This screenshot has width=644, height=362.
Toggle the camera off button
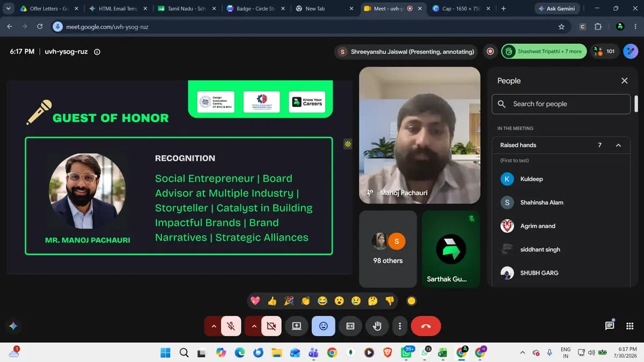point(272,326)
